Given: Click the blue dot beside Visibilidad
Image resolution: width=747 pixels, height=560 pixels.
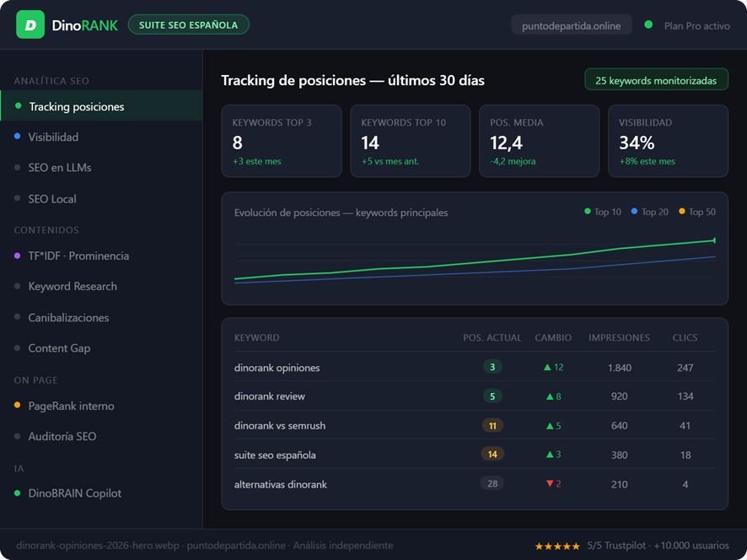Looking at the screenshot, I should click(x=17, y=137).
